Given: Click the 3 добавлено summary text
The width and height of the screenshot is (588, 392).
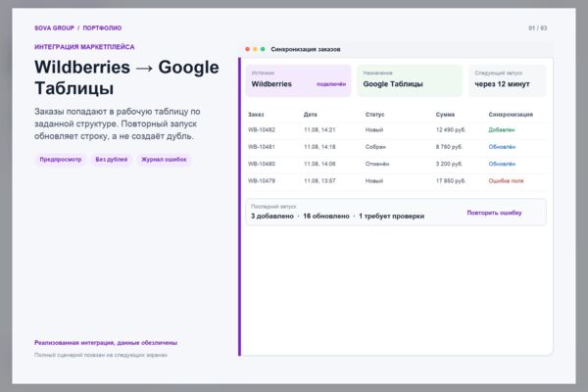Looking at the screenshot, I should pos(272,216).
